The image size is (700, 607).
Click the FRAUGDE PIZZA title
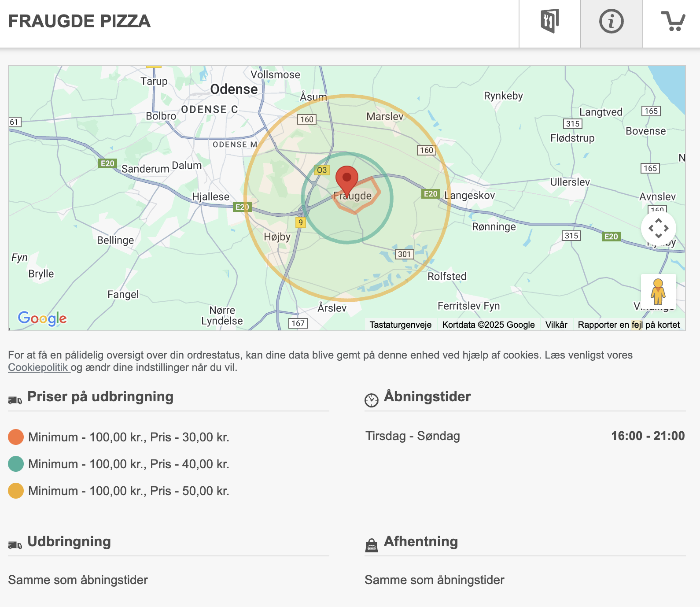[x=79, y=21]
